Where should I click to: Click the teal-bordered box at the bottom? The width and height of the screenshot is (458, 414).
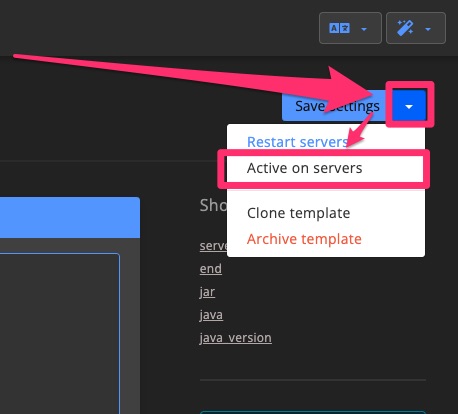313,412
